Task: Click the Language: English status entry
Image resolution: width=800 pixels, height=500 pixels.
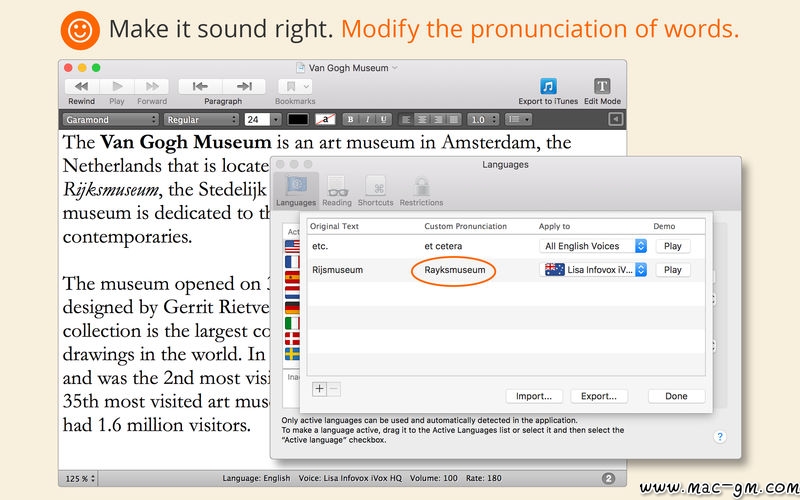Action: click(256, 479)
